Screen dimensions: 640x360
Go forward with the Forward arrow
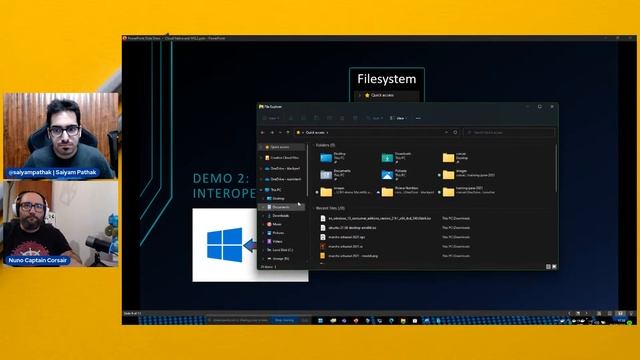[272, 133]
